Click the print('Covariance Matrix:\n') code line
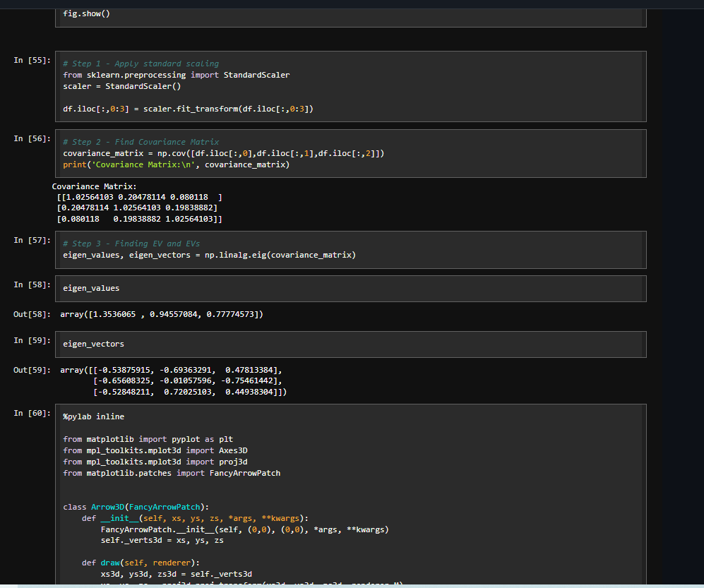704x588 pixels. pos(176,164)
